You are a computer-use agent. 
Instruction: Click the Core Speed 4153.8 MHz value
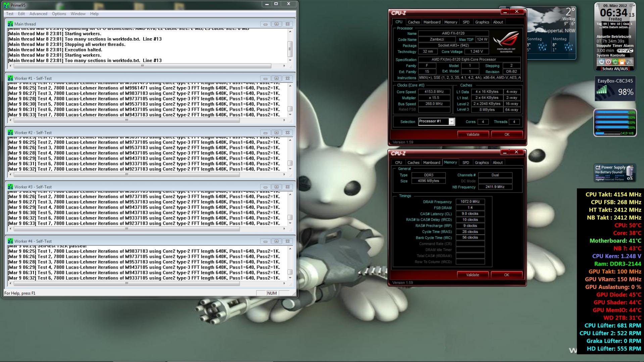[434, 92]
